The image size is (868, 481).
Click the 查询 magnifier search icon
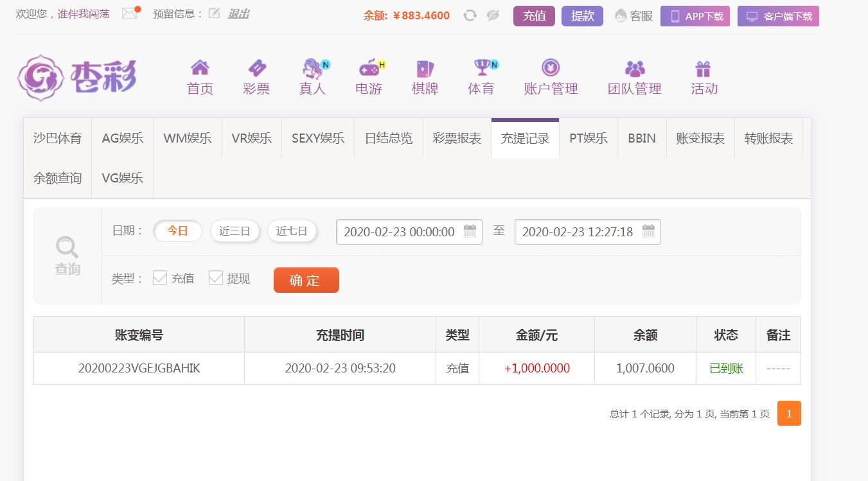[x=67, y=247]
